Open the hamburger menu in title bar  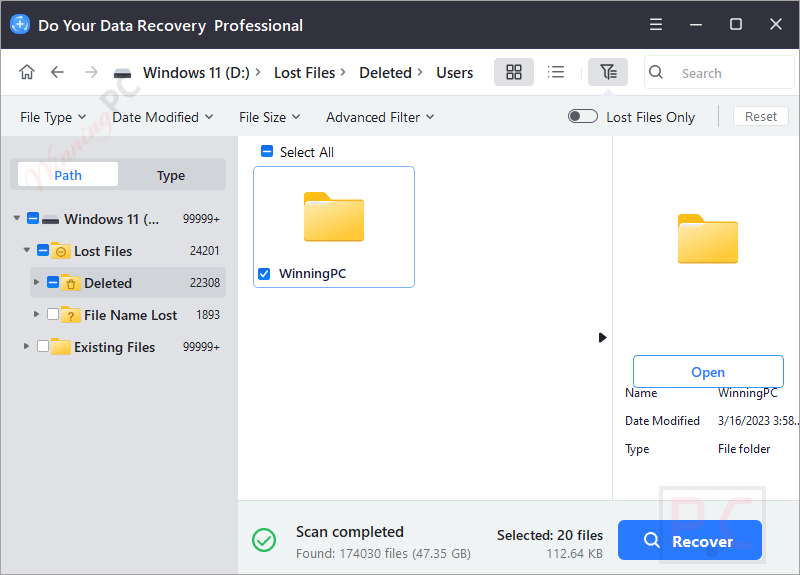pos(656,24)
